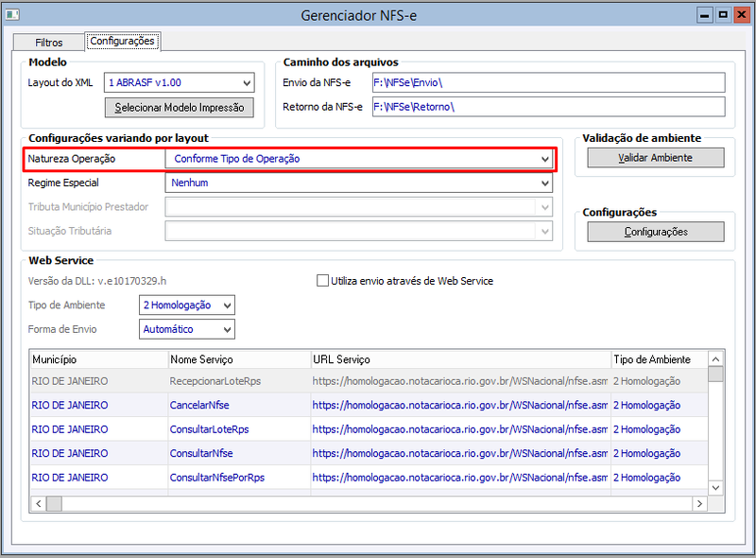Click the table's scroll down arrow

[x=715, y=488]
